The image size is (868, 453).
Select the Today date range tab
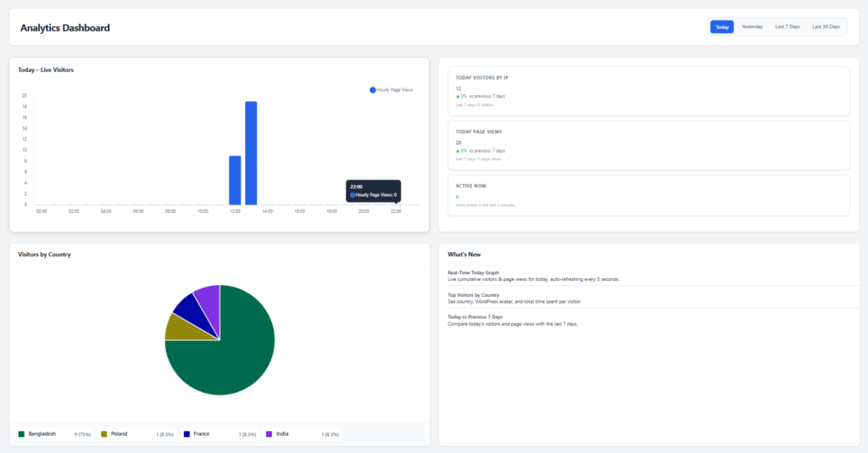[721, 27]
